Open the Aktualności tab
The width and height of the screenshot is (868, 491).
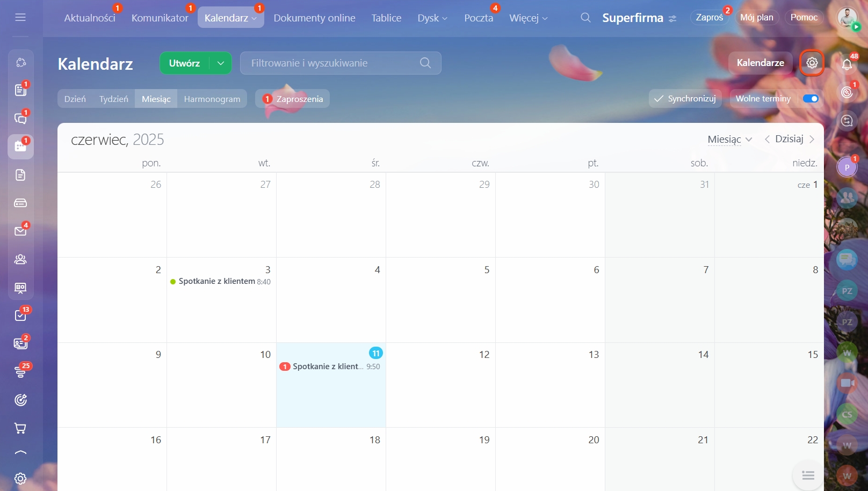pyautogui.click(x=90, y=18)
